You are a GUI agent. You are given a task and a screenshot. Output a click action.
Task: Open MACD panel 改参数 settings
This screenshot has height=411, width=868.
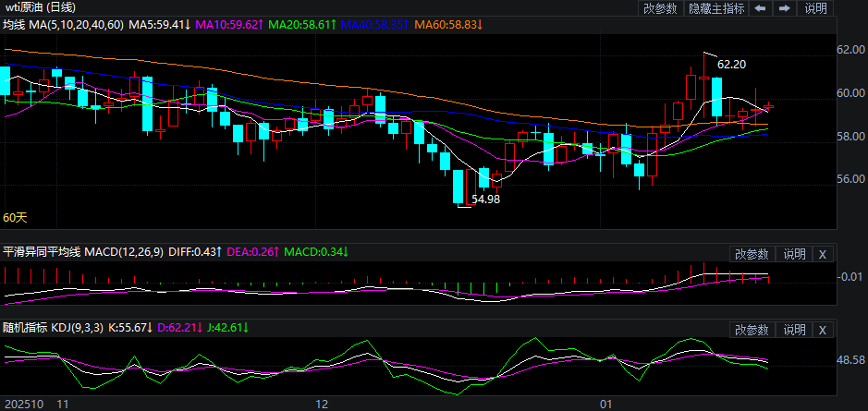click(752, 254)
